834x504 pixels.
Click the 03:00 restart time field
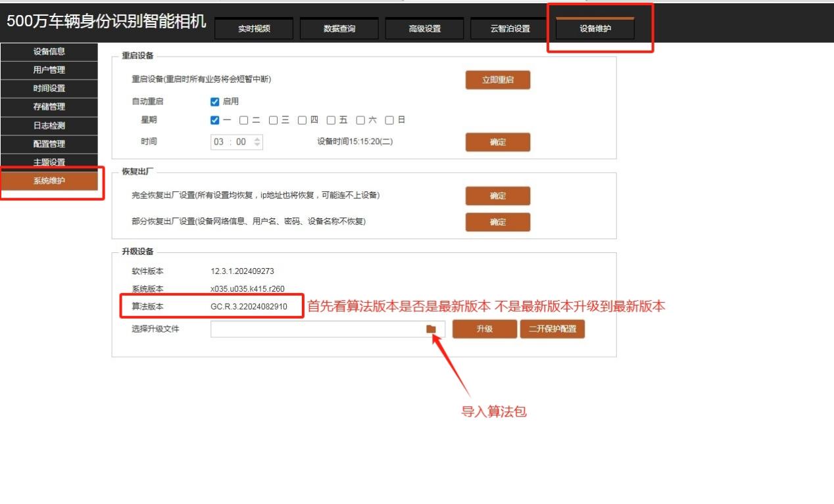tap(237, 142)
